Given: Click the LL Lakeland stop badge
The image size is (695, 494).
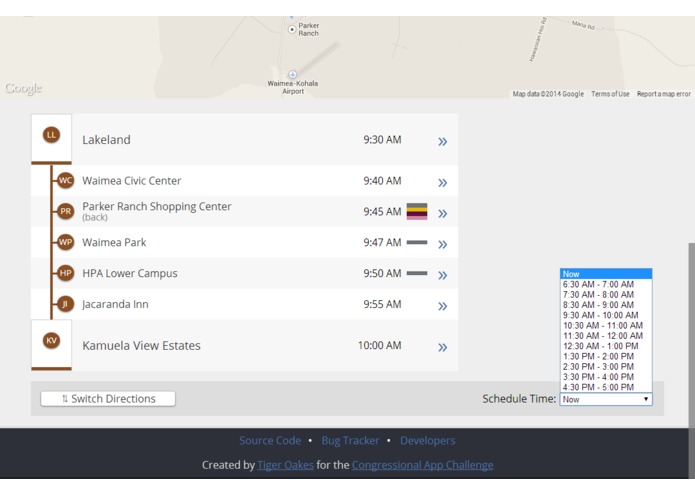Looking at the screenshot, I should click(51, 135).
